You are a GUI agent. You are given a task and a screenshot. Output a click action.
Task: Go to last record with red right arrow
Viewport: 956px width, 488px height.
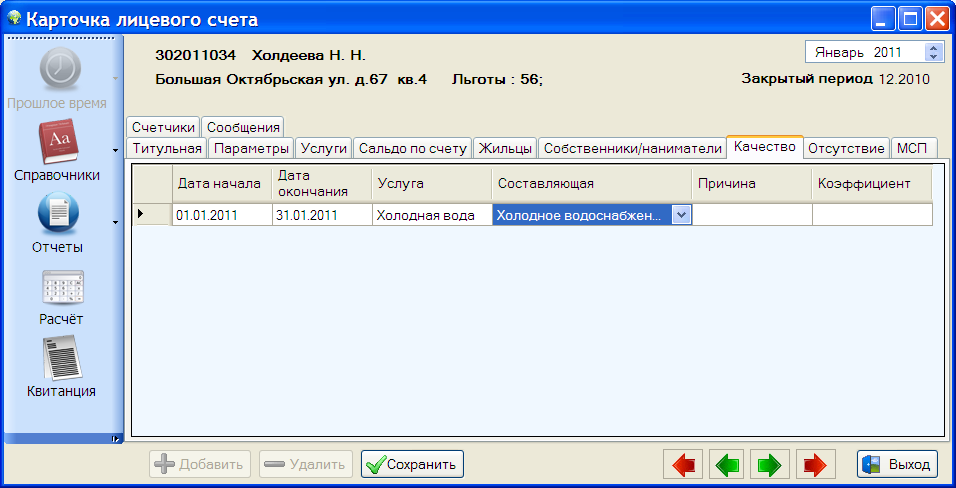[x=815, y=465]
